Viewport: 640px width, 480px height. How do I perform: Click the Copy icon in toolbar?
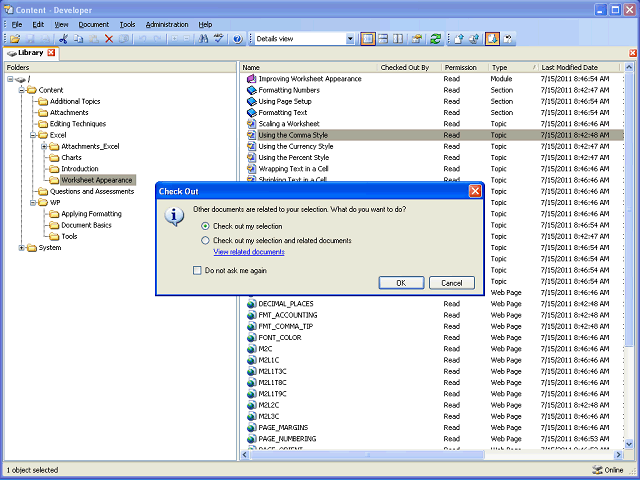click(x=78, y=39)
